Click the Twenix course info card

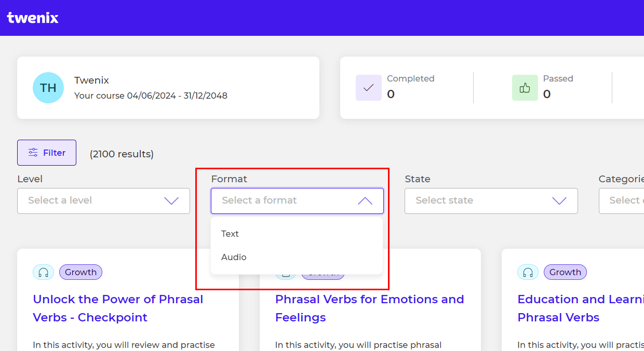point(168,88)
